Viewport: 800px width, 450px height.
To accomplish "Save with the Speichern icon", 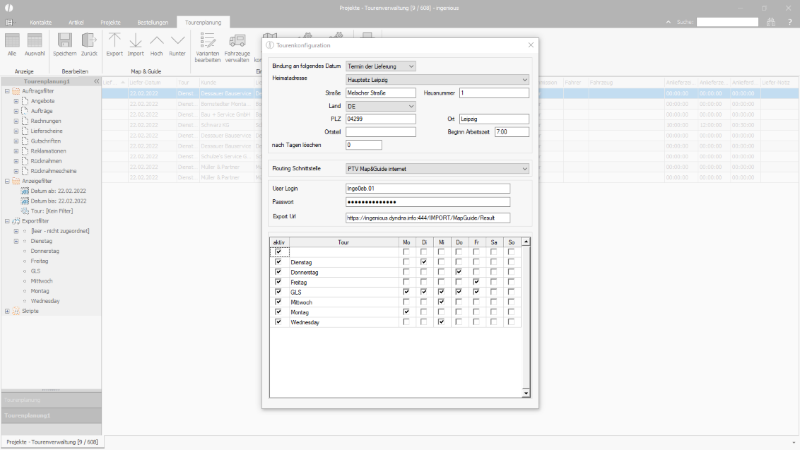I will (65, 41).
